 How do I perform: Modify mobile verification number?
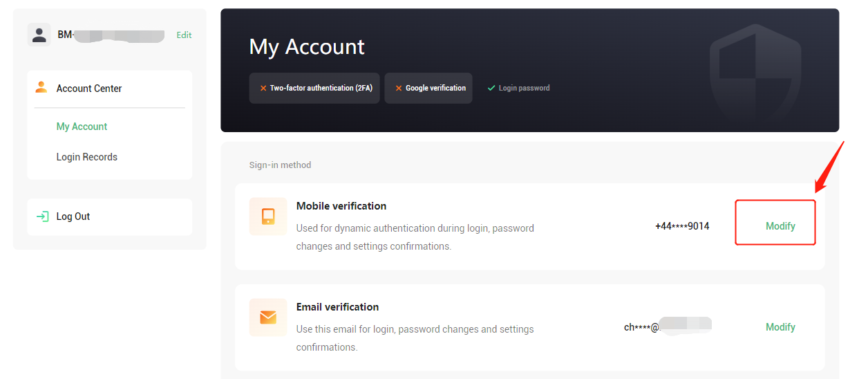pyautogui.click(x=780, y=226)
